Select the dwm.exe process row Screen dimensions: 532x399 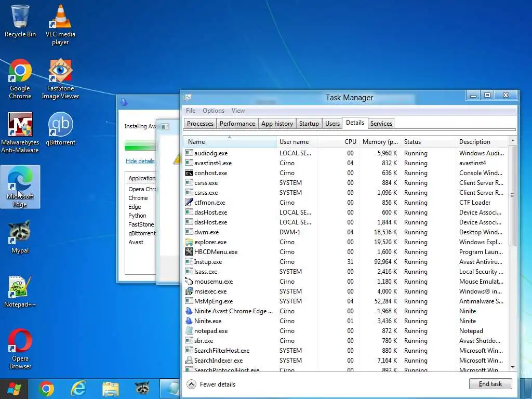tap(345, 232)
